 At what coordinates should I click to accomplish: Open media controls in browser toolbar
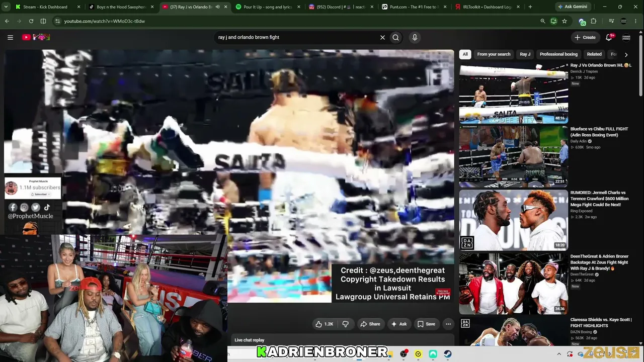(611, 21)
